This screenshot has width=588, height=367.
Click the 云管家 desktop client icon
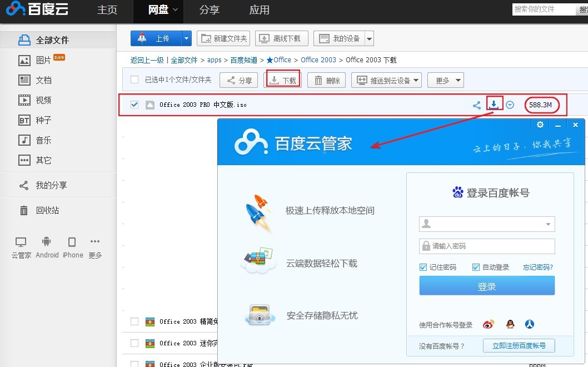[21, 242]
